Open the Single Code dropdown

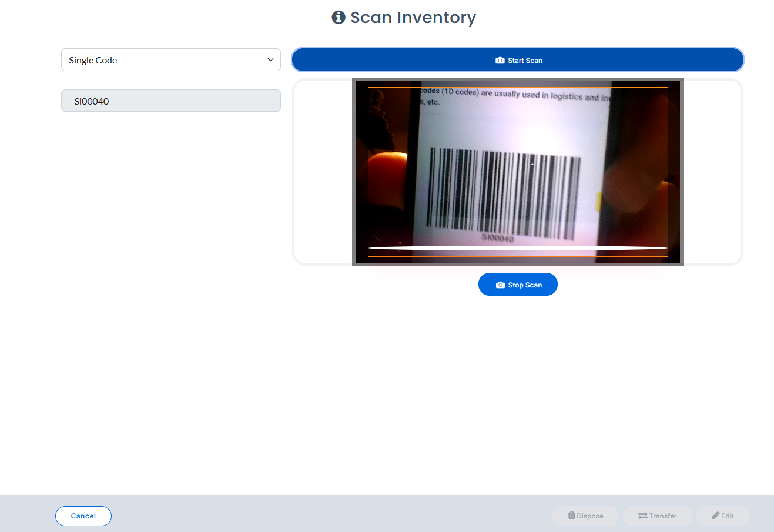tap(171, 60)
